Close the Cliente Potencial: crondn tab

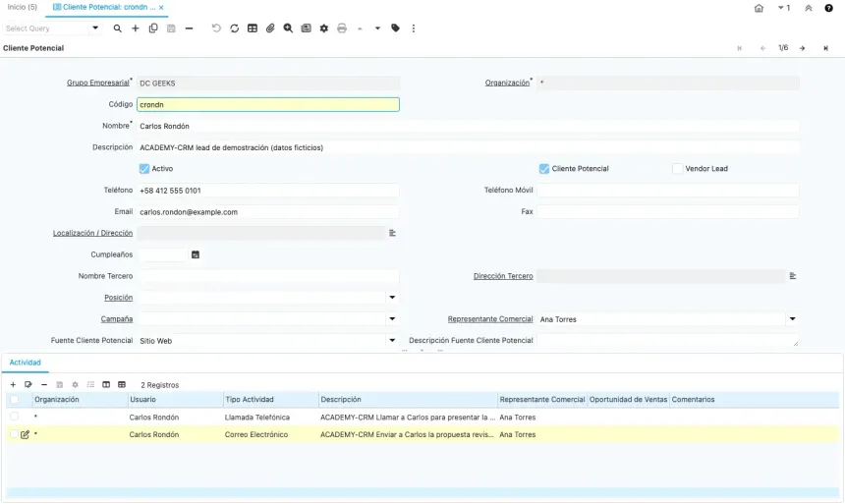[161, 8]
